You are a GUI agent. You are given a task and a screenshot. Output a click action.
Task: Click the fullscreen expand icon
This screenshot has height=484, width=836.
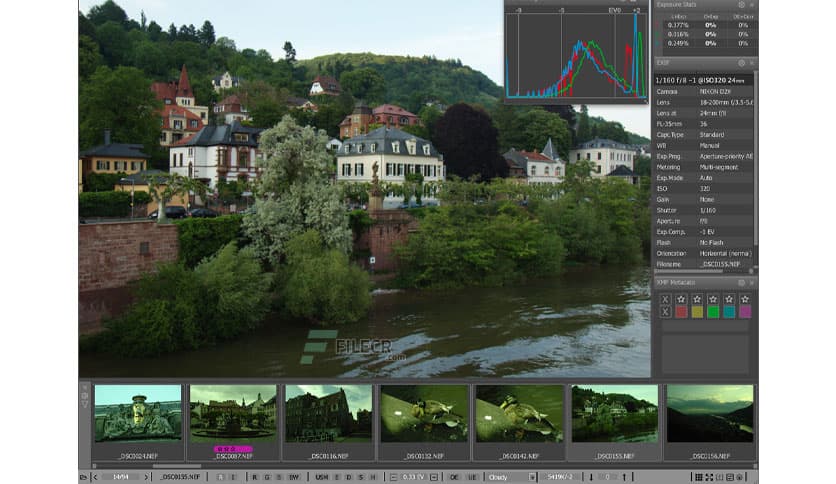tap(709, 477)
